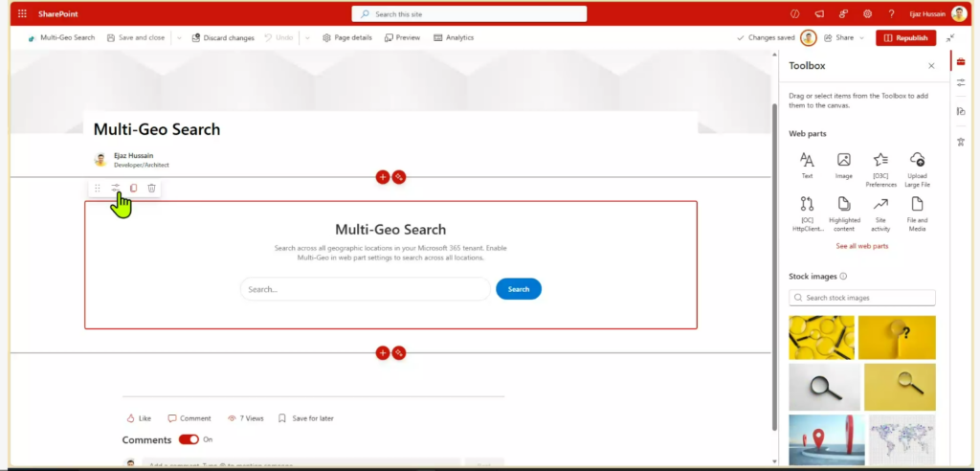
Task: Delete the web part with trash icon
Action: 151,189
